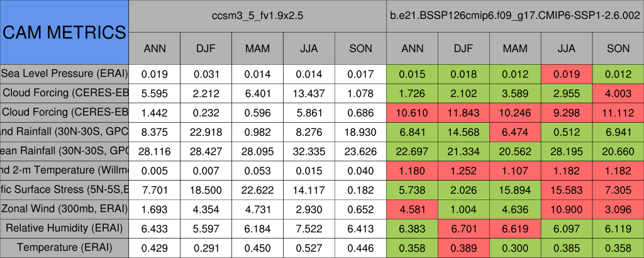The image size is (644, 258).
Task: Select the b.e21.BSSP126cmip6 model header
Action: [x=515, y=16]
